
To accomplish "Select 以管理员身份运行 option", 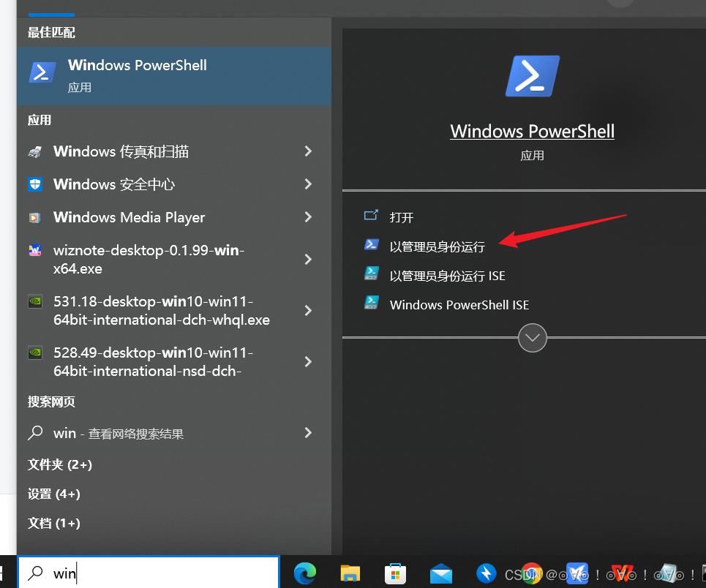I will [x=438, y=246].
